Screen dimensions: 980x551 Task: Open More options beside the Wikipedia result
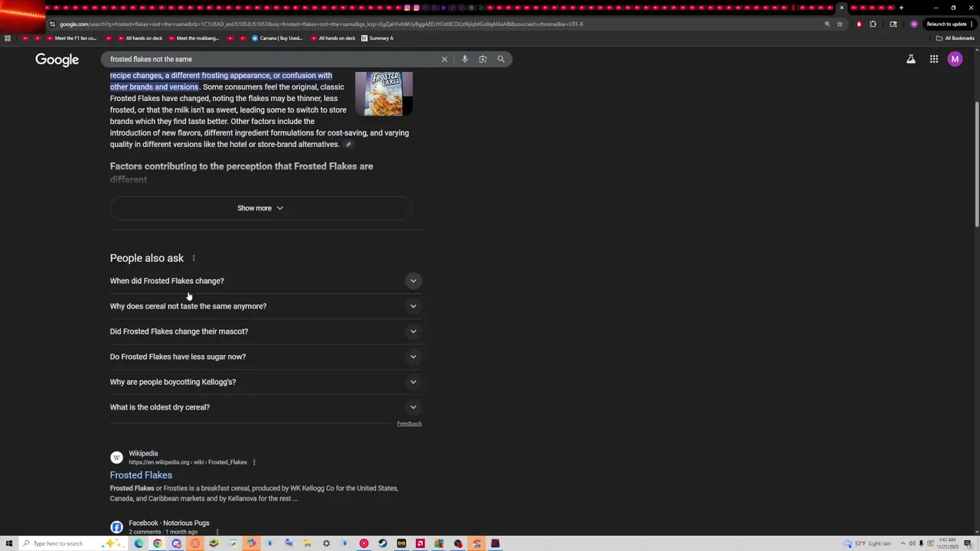254,462
